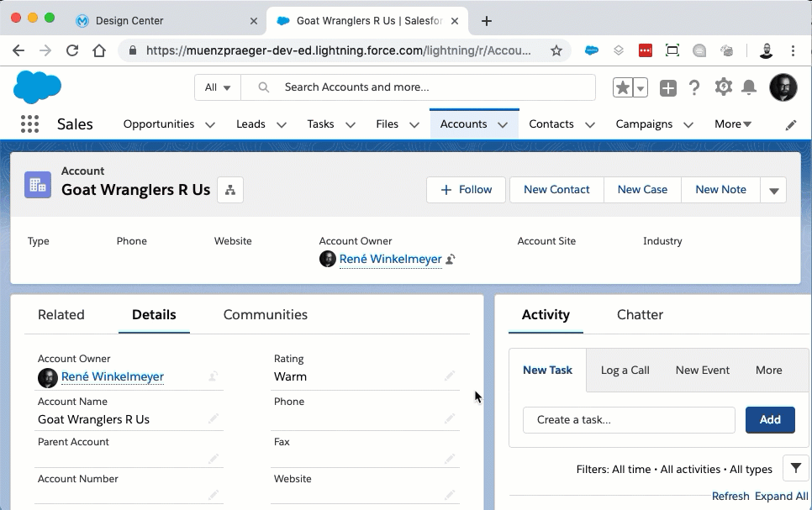Screen dimensions: 812x510
Task: Open the activity filter funnel icon
Action: pos(796,469)
